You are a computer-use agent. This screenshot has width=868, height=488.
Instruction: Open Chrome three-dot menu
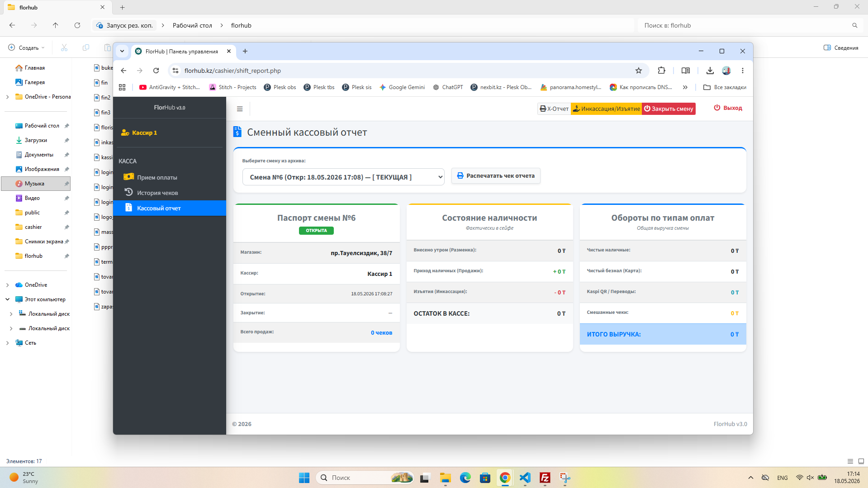click(742, 71)
